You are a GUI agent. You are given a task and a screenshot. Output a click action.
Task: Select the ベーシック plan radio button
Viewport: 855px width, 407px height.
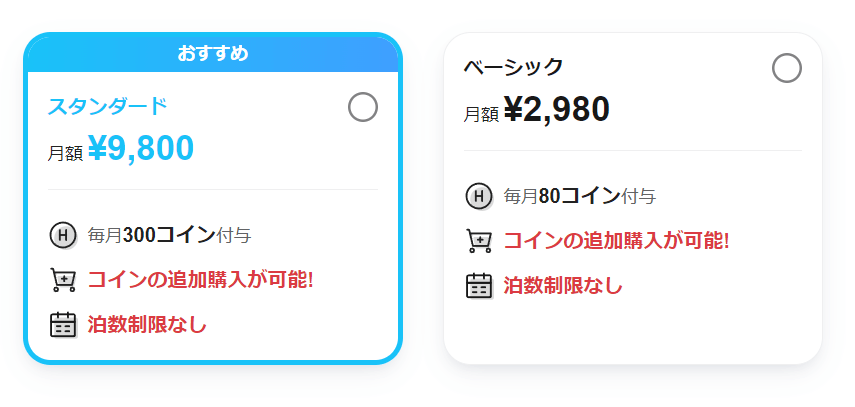[x=787, y=68]
